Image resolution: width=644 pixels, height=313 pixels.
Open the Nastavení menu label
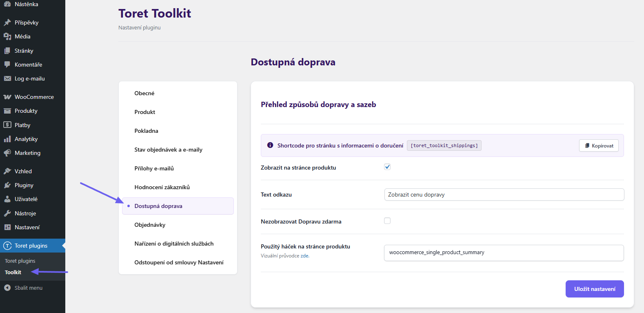(27, 227)
